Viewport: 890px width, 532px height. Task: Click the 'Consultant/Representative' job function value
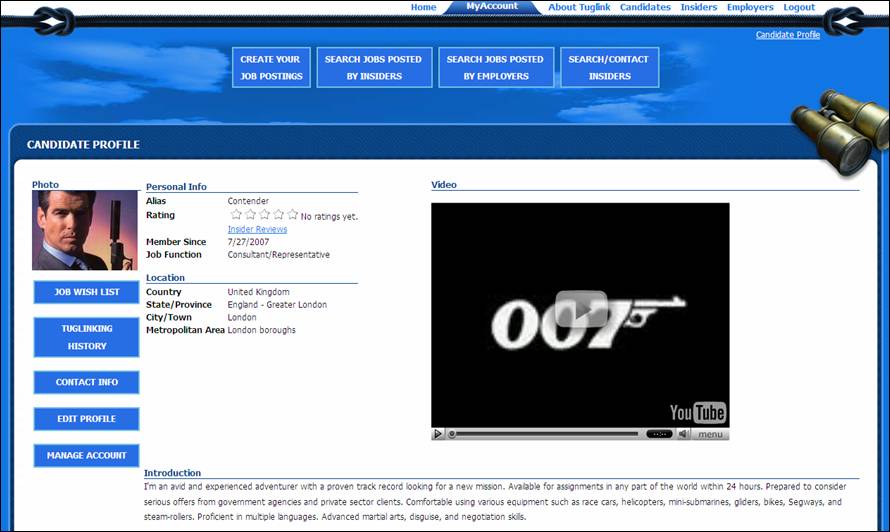[279, 255]
